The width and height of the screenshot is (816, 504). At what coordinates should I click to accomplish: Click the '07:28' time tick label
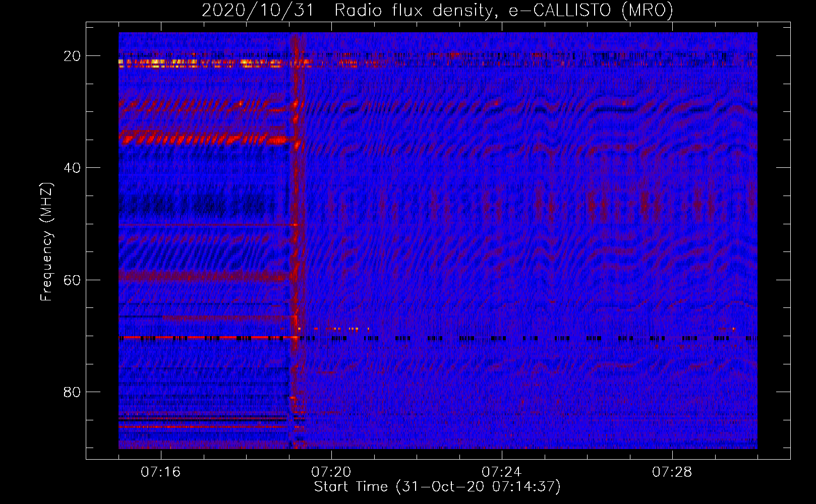[672, 472]
